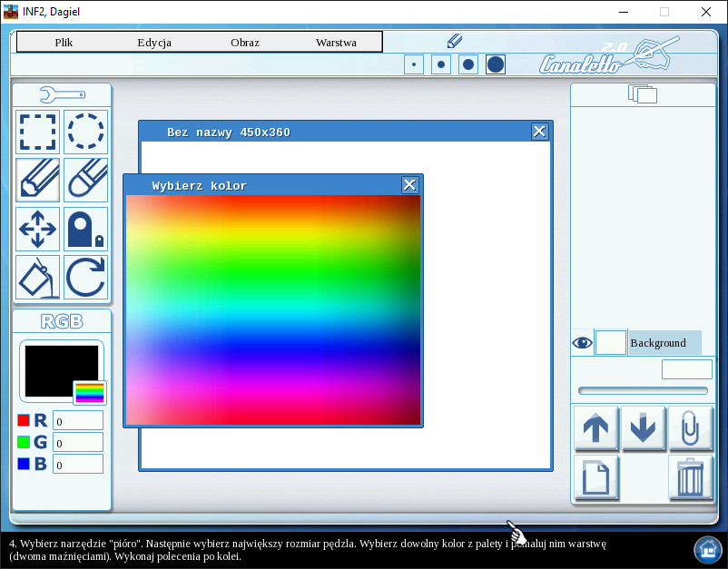Select the largest brush size dot
728x569 pixels.
point(495,64)
